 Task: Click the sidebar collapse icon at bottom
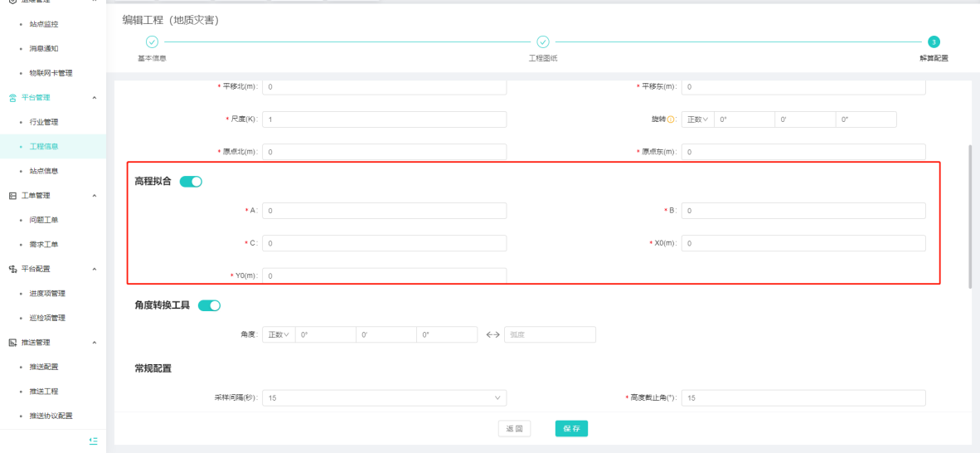pos(94,441)
